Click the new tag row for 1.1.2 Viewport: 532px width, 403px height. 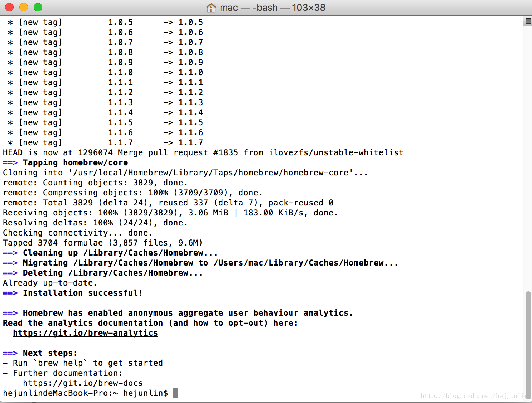tap(105, 92)
